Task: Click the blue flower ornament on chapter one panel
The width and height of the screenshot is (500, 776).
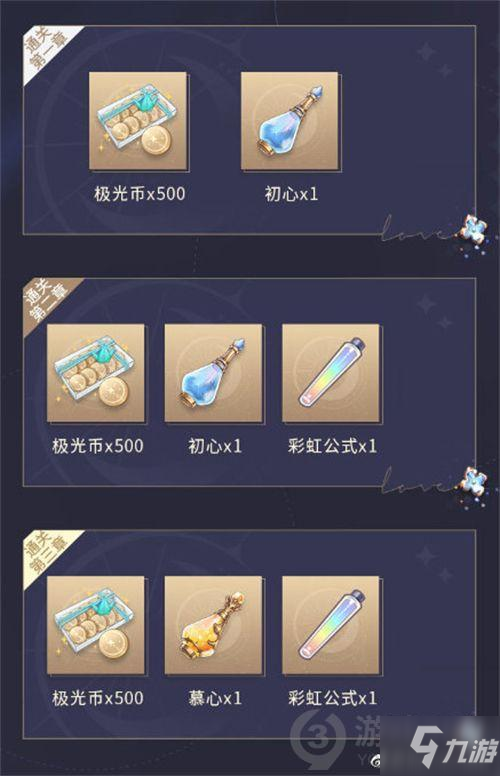Action: coord(474,230)
